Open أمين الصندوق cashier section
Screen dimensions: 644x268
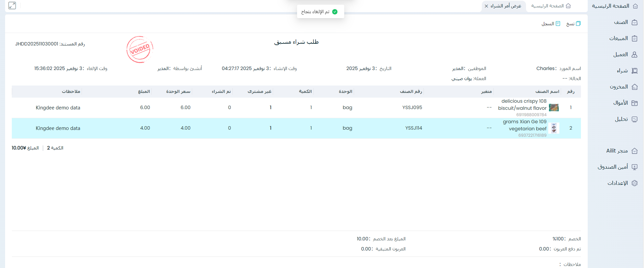coord(617,167)
